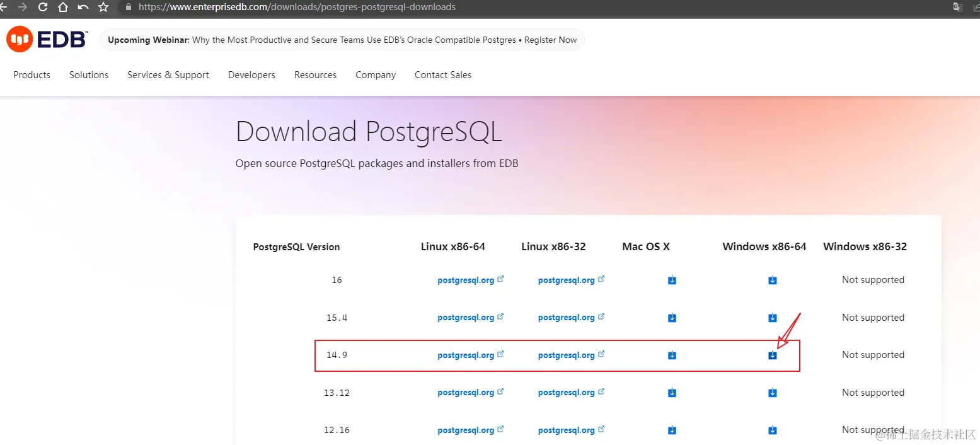Open postgresql.org link for 12.16 Linux x86-64
This screenshot has width=980, height=445.
tap(470, 431)
